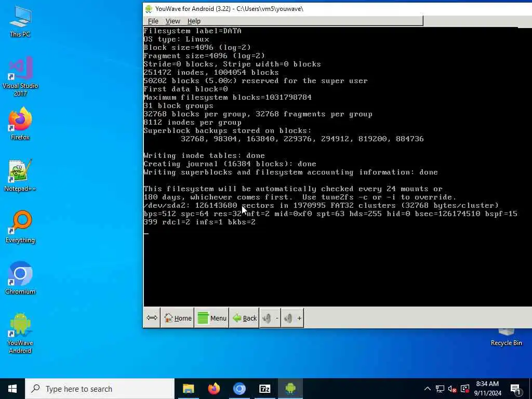Click the Back button in YouWave toolbar
This screenshot has height=399, width=532.
tap(244, 318)
